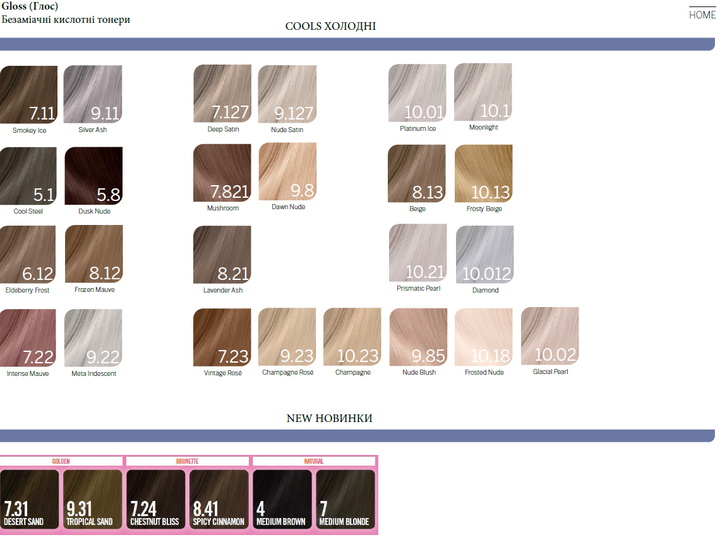720x539 pixels.
Task: Select the 7.24 Chestnut Bliss thumbnail
Action: point(156,499)
